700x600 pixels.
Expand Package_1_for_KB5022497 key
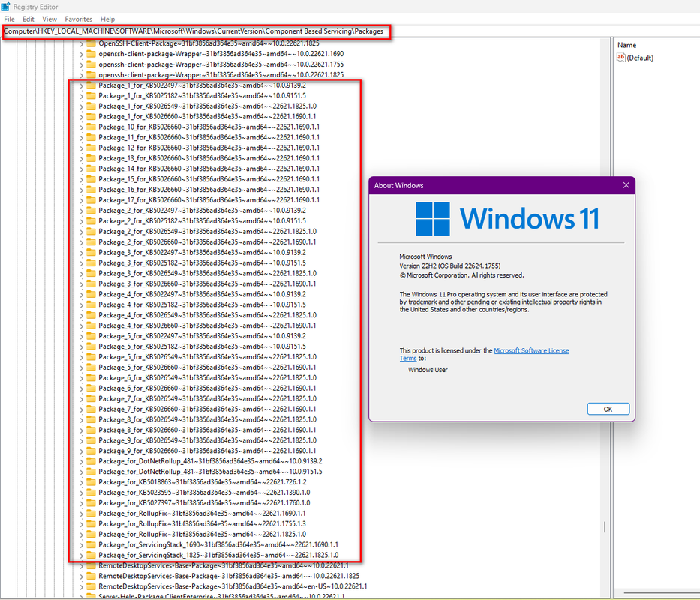81,85
